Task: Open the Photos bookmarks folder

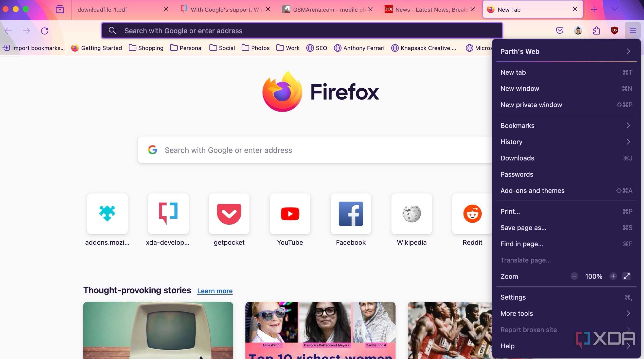Action: point(256,48)
